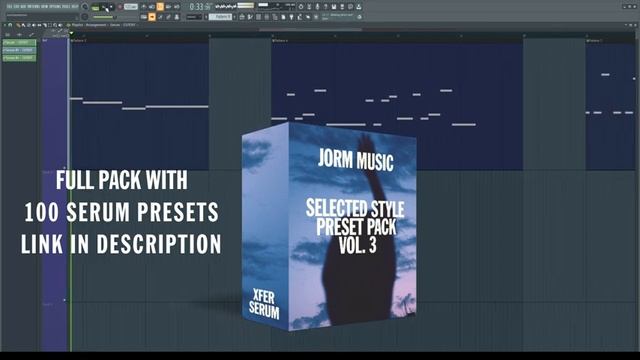640x360 pixels.
Task: Click the save project icon
Action: point(334,7)
